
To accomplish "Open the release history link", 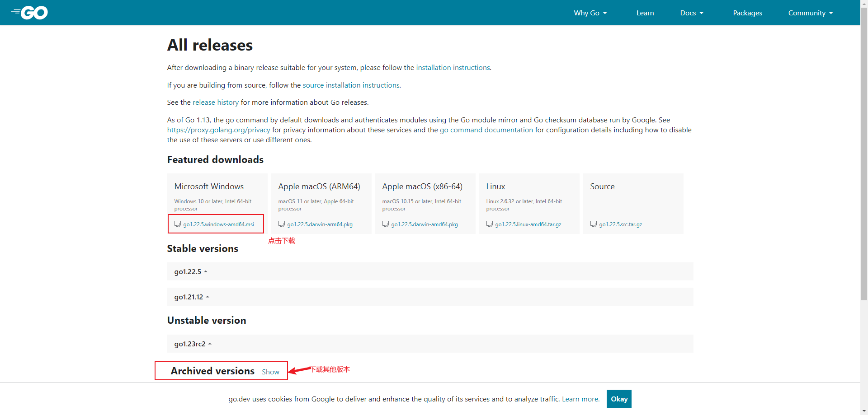I will click(x=216, y=102).
